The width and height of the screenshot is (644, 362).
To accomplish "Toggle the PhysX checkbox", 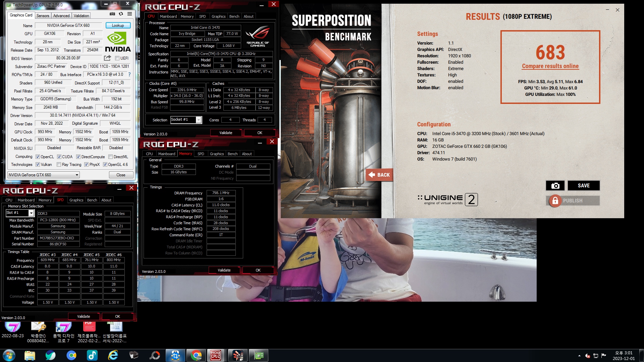I will point(86,164).
